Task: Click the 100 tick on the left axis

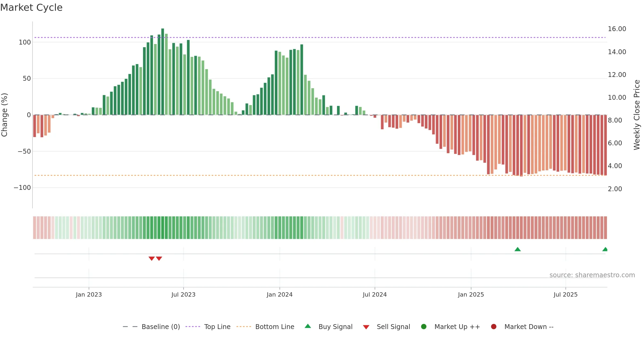Action: click(25, 42)
